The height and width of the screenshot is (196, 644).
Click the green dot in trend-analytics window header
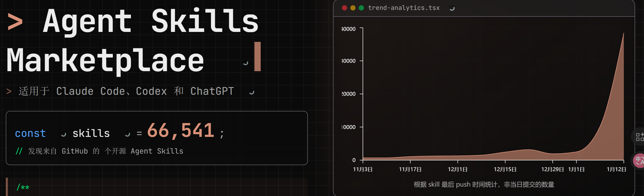[361, 8]
